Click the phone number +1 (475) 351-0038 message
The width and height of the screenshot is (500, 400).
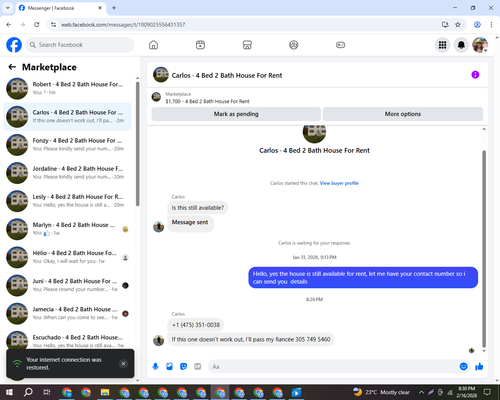tap(196, 325)
